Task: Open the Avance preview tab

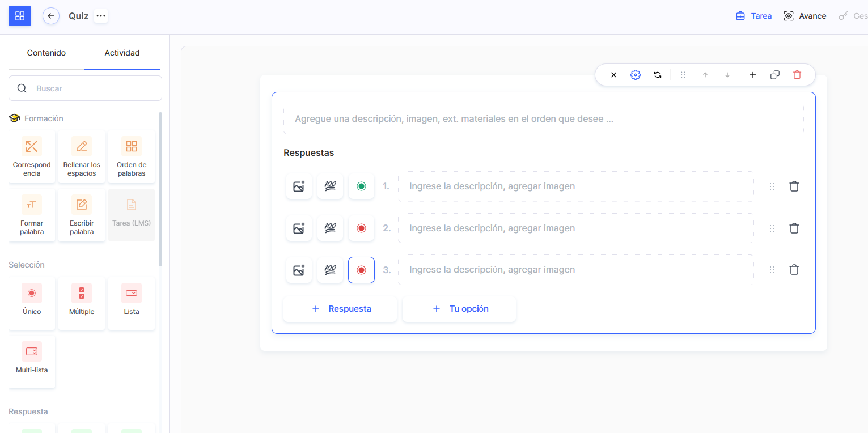Action: coord(805,16)
